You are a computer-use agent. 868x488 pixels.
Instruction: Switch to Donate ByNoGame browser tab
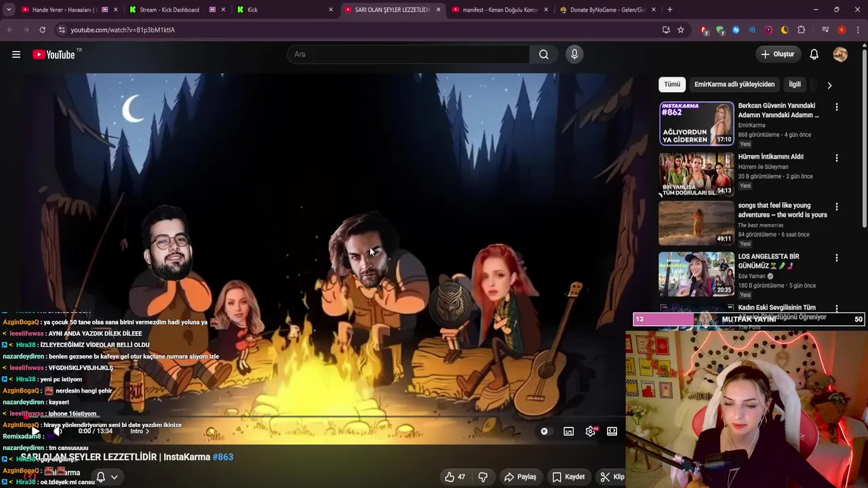pos(608,9)
